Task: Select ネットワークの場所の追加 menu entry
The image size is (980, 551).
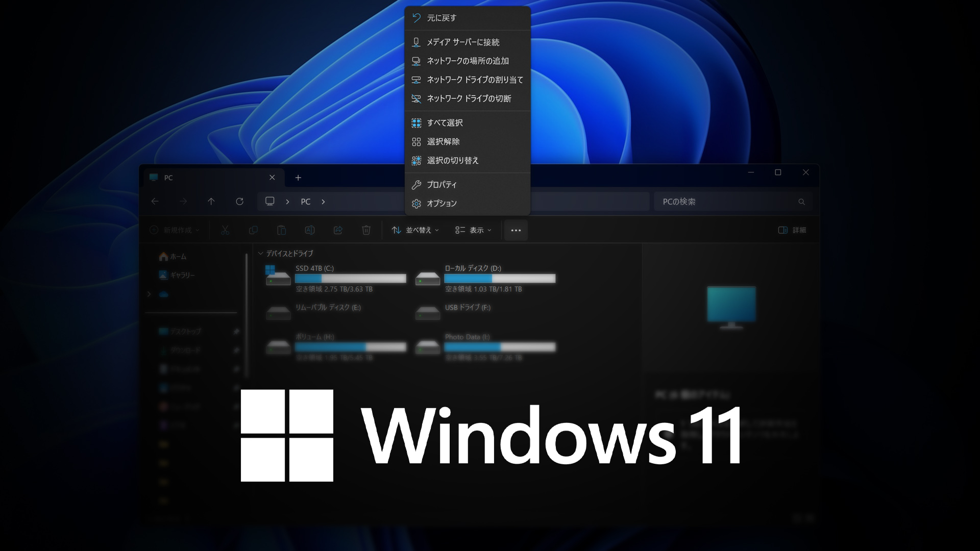Action: [x=468, y=61]
